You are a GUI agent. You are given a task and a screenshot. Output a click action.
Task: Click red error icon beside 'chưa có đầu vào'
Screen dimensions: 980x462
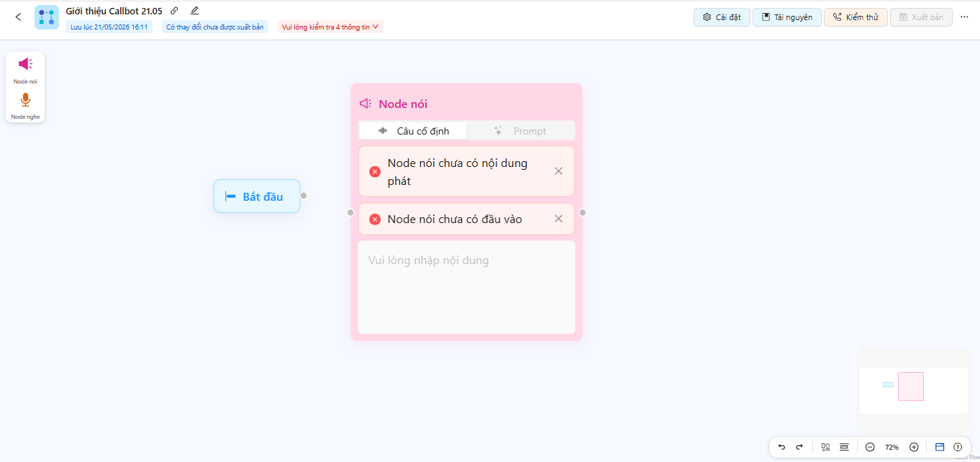coord(375,219)
